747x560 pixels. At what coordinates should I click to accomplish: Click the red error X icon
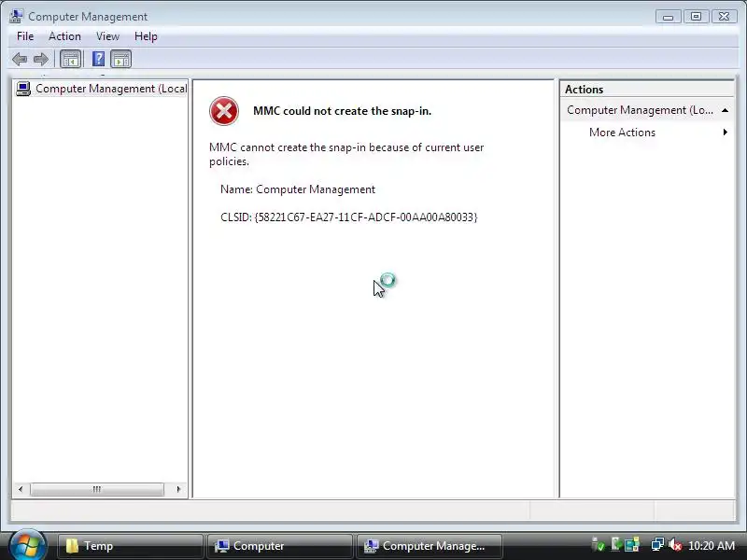[224, 111]
